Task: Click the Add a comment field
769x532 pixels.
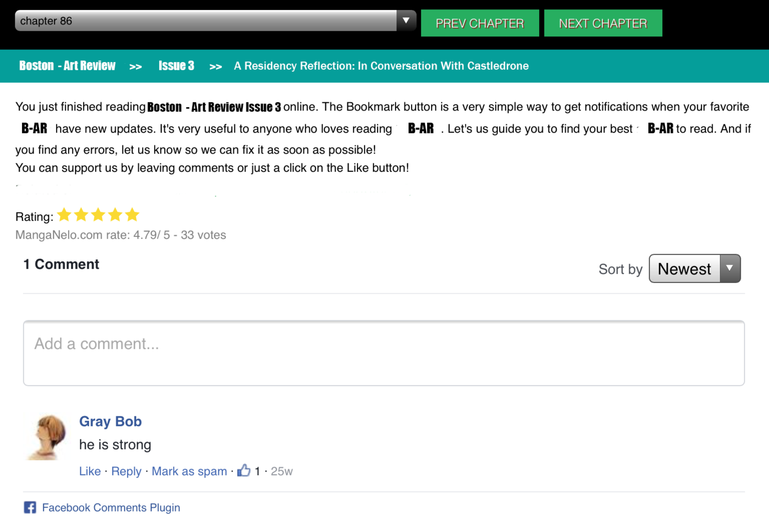Action: (x=384, y=353)
